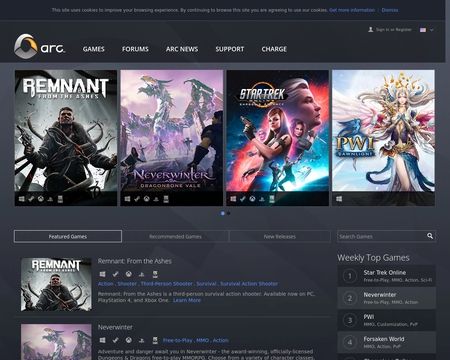Viewport: 450px width, 360px height.
Task: Open the FORUMS menu
Action: (x=135, y=49)
